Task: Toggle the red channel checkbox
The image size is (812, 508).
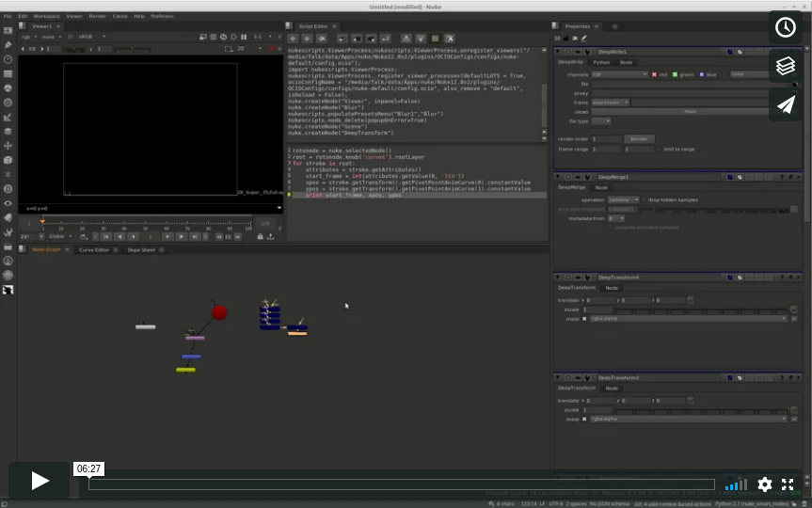Action: tap(655, 74)
